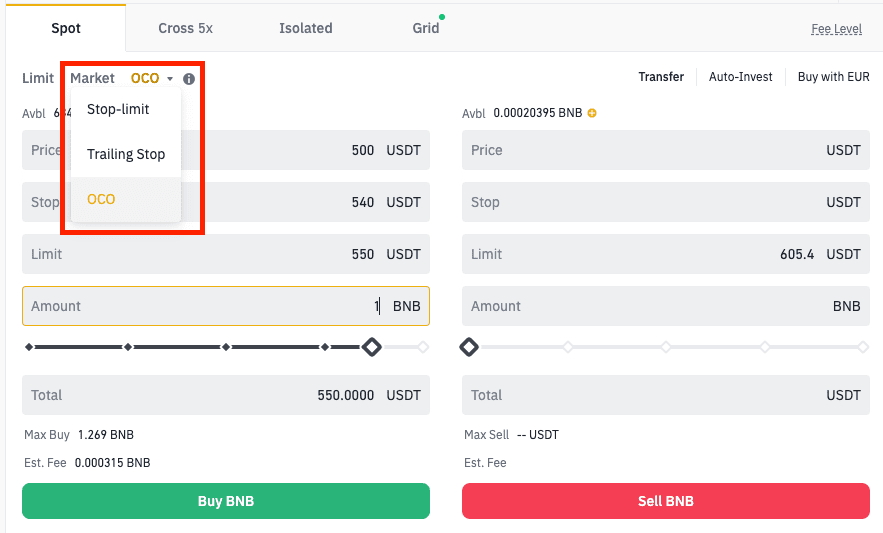This screenshot has height=533, width=883.
Task: Click Buy with EUR link
Action: [834, 76]
